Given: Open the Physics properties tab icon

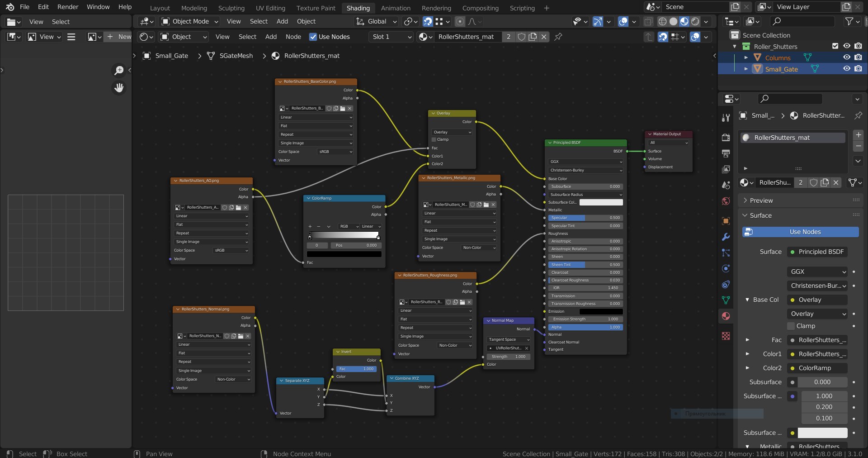Looking at the screenshot, I should 726,268.
